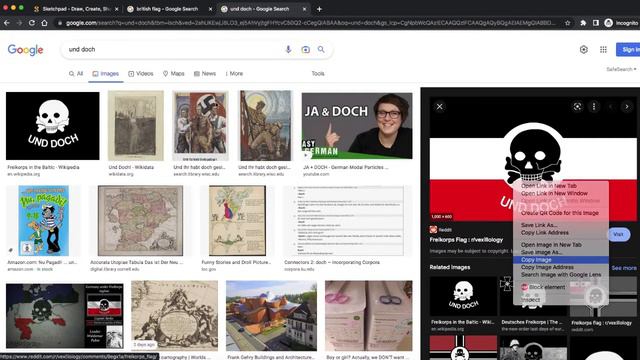The width and height of the screenshot is (640, 360).
Task: Open the extensions puzzle icon
Action: [583, 23]
